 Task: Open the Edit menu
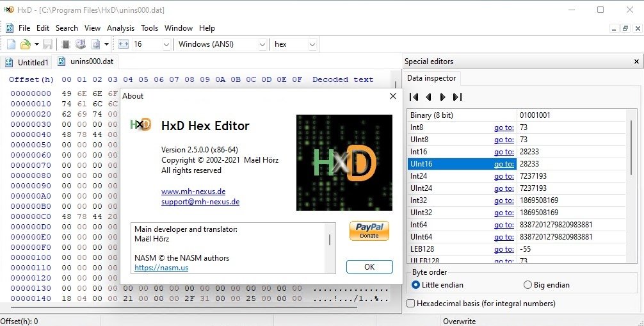pos(43,28)
